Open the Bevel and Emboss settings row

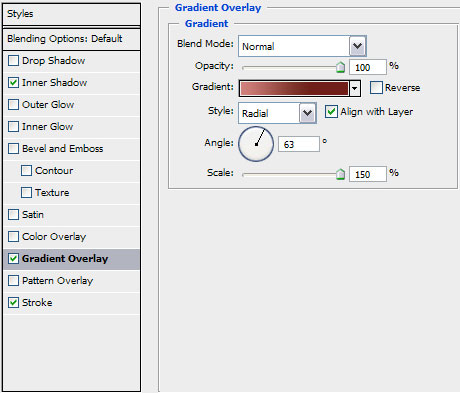point(71,149)
